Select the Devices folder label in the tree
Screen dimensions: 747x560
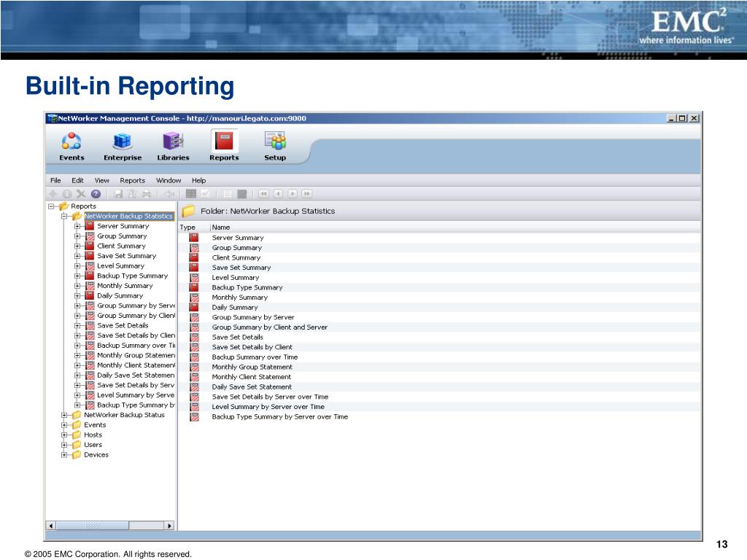point(96,455)
